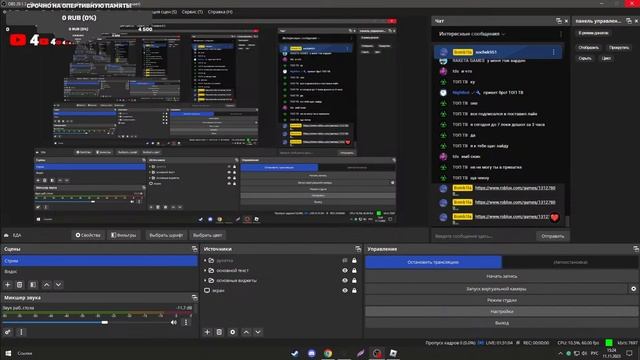Delete selected source with the trash icon

(x=219, y=332)
